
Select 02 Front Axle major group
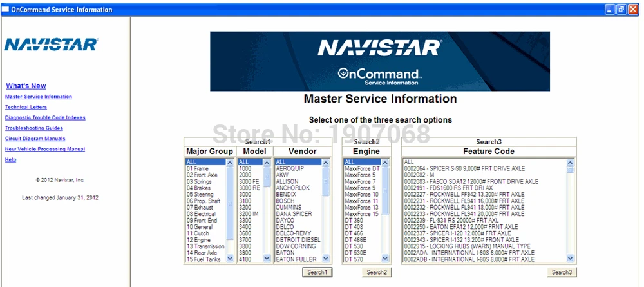point(206,175)
